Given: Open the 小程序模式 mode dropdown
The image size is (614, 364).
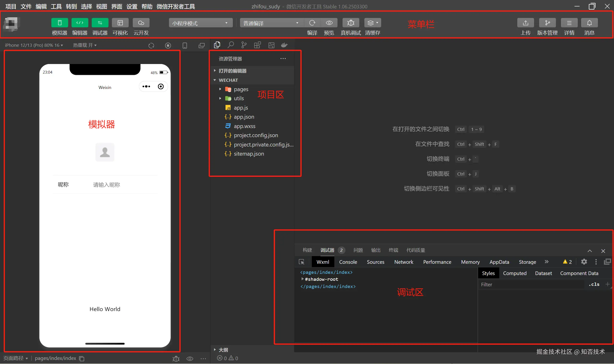Looking at the screenshot, I should [x=200, y=23].
